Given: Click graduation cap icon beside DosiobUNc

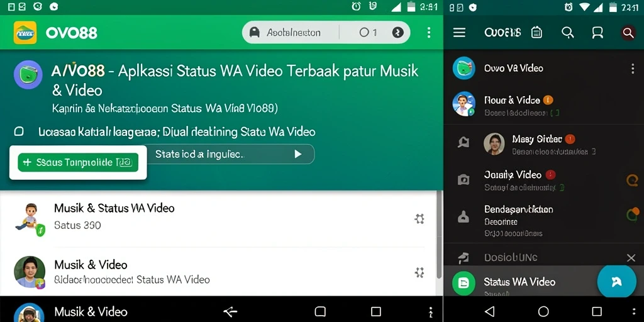Looking at the screenshot, I should [464, 258].
